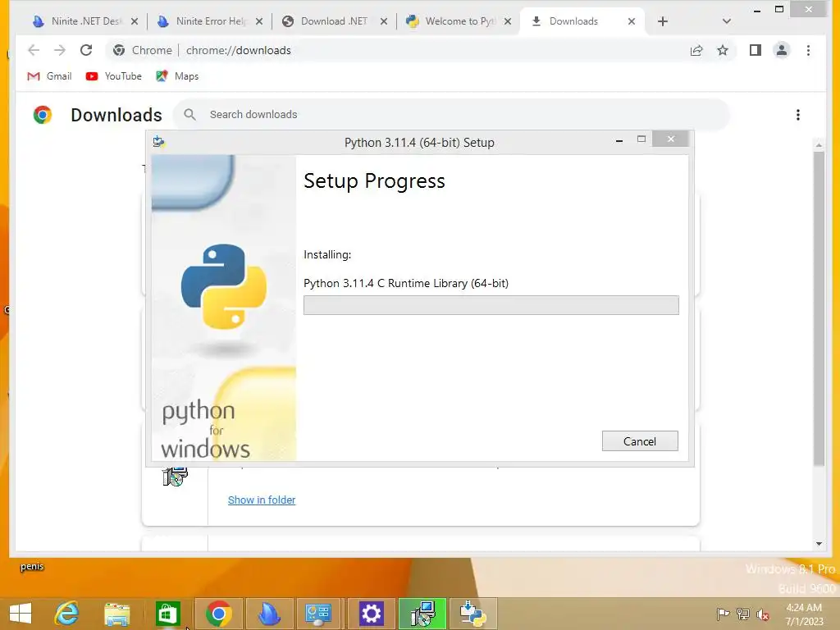Image resolution: width=840 pixels, height=630 pixels.
Task: Close the Welcome to Python tab
Action: tap(508, 21)
